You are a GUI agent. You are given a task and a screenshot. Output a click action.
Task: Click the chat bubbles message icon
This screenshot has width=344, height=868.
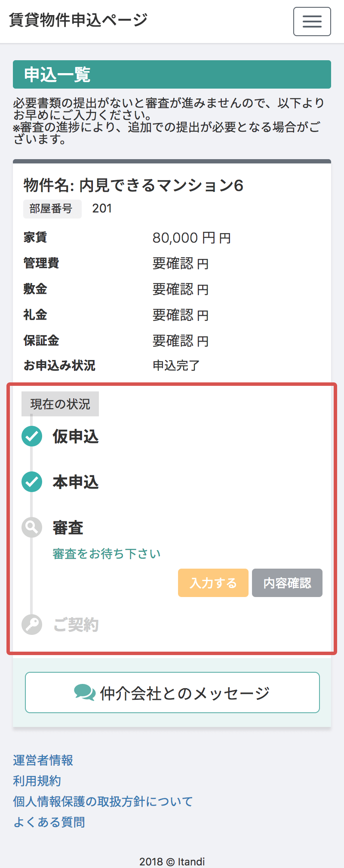pos(85,693)
